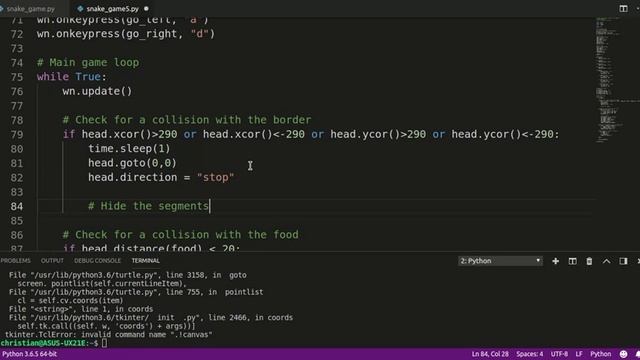This screenshot has height=360, width=640.
Task: Split the terminal pane
Action: 573,261
